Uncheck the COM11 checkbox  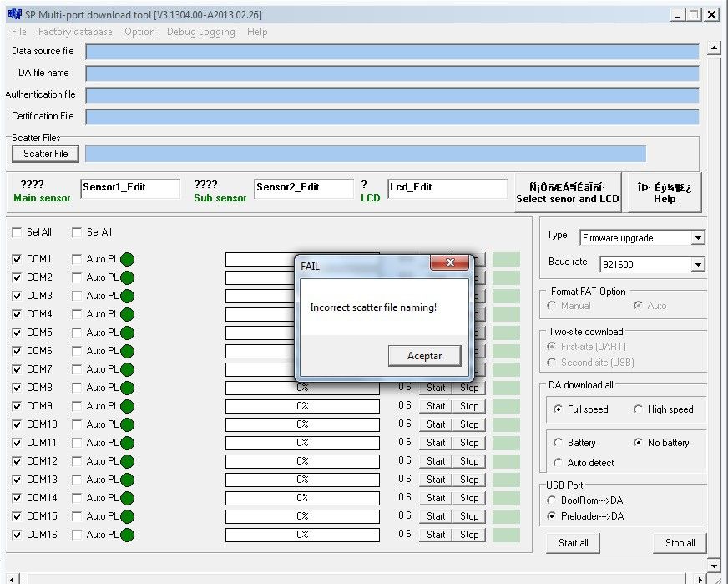pyautogui.click(x=17, y=443)
